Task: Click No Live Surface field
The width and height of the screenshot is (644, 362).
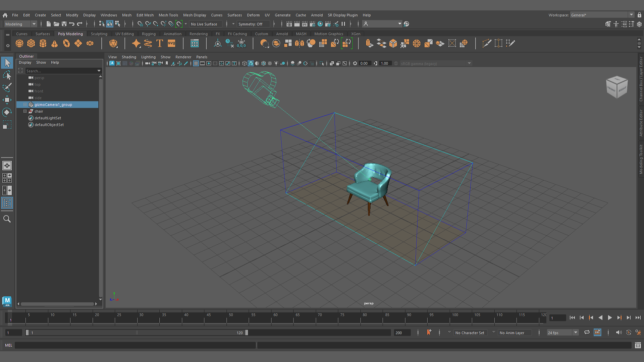Action: 205,24
